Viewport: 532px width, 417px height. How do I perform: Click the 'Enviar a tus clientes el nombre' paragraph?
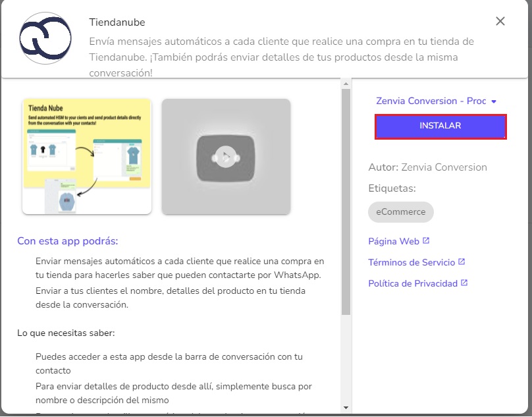(x=171, y=298)
